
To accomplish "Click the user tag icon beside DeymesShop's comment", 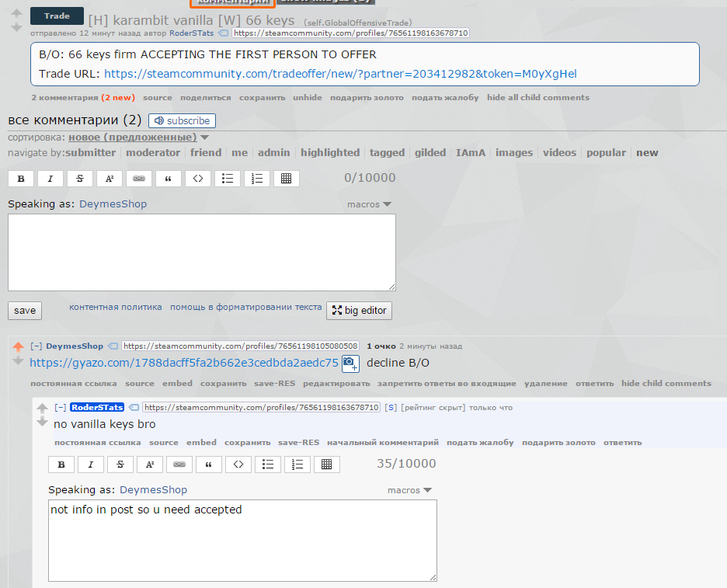I will tap(113, 346).
